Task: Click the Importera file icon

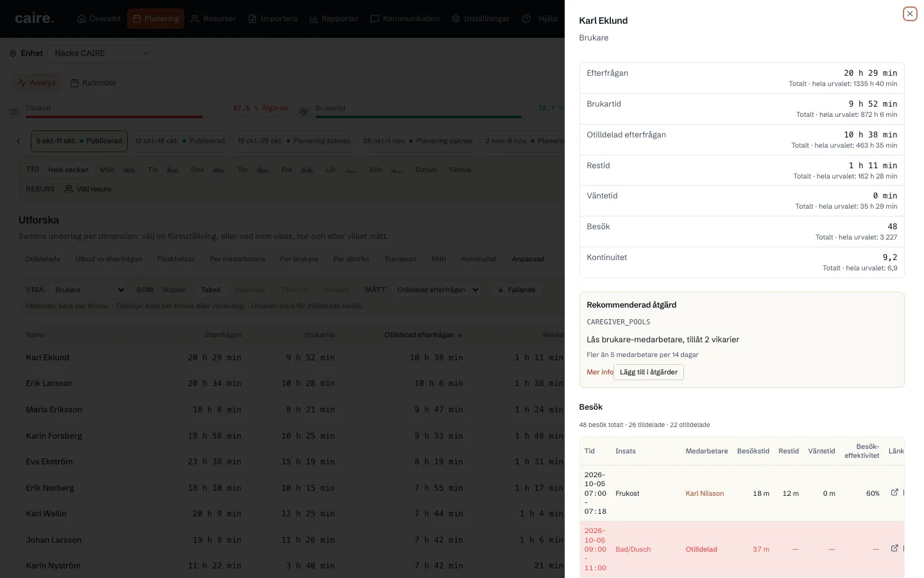Action: click(252, 19)
